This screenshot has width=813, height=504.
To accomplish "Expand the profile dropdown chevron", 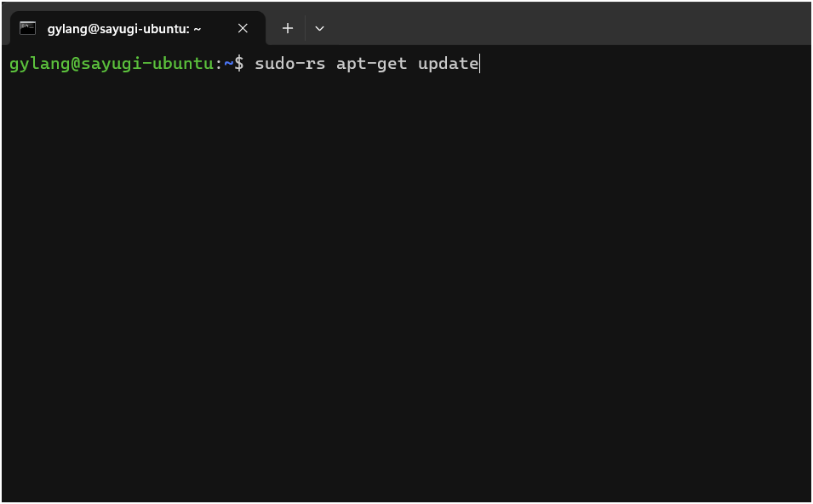I will point(320,28).
